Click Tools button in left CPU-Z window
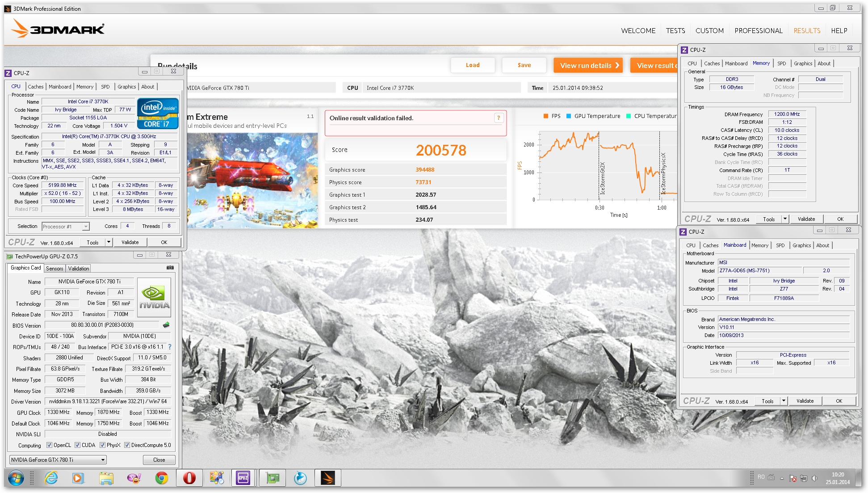The width and height of the screenshot is (868, 493). (92, 242)
